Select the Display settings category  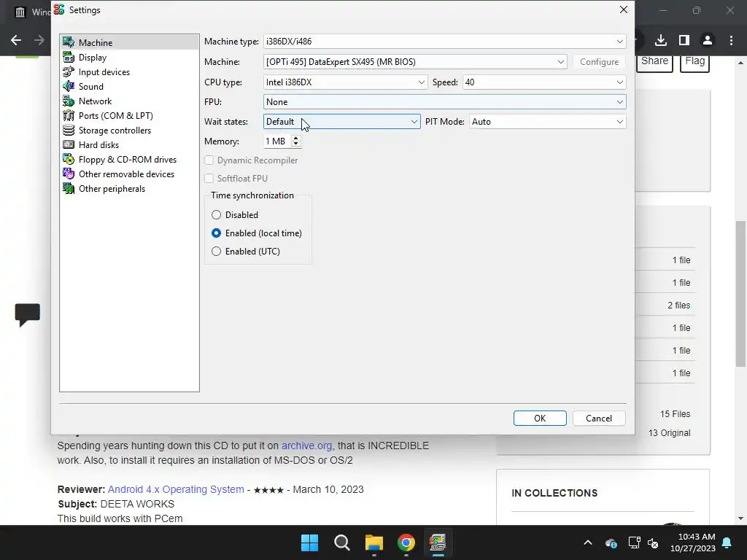pos(93,57)
